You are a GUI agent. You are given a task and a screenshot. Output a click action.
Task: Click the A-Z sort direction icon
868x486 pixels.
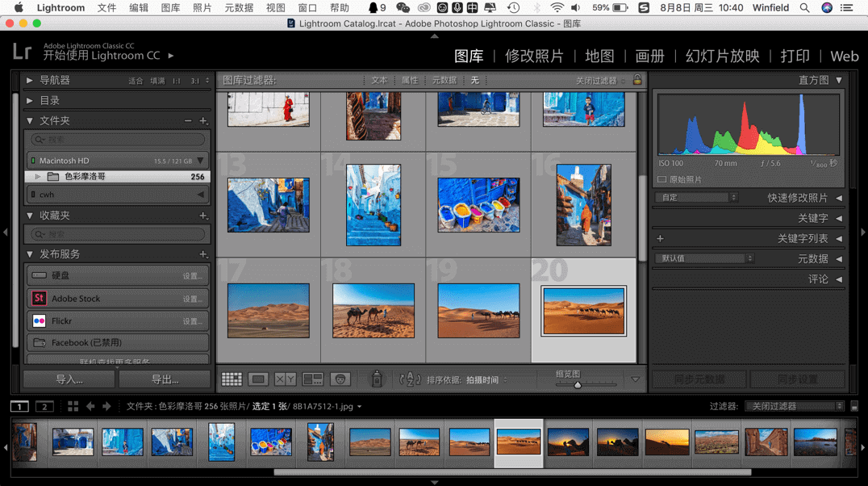pos(410,379)
